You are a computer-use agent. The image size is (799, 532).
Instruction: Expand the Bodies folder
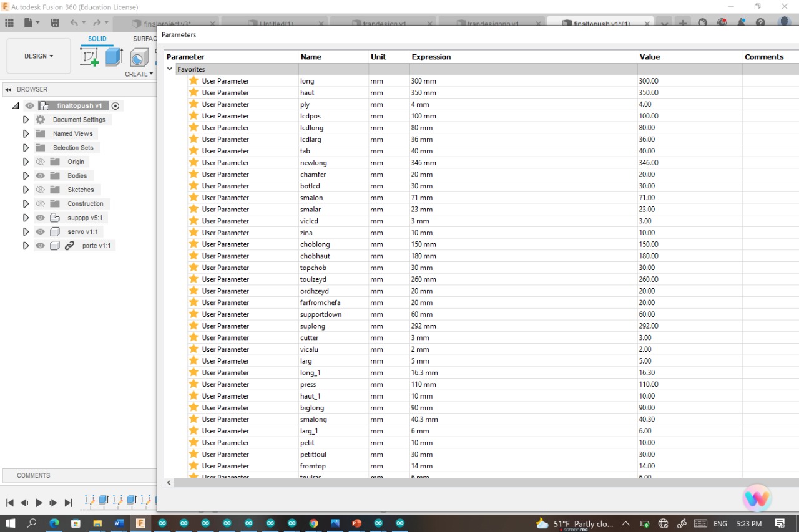coord(26,176)
